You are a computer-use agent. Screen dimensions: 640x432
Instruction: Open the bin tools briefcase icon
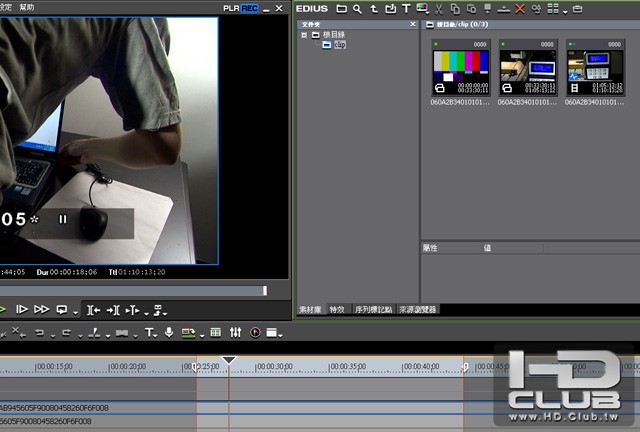pos(578,9)
